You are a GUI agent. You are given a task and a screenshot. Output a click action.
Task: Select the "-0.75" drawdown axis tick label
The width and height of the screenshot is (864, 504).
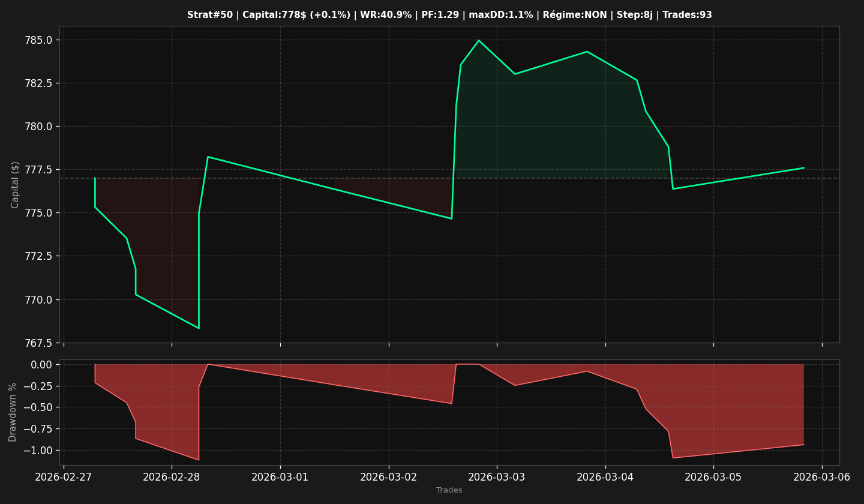click(38, 429)
